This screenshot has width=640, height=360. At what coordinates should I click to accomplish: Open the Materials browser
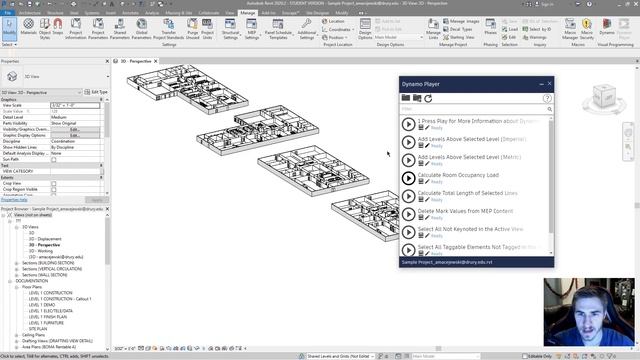point(28,27)
